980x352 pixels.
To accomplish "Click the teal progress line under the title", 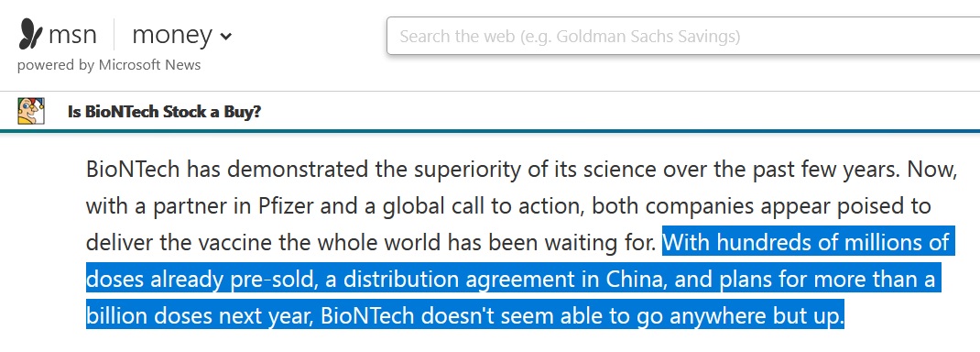I will tap(490, 131).
